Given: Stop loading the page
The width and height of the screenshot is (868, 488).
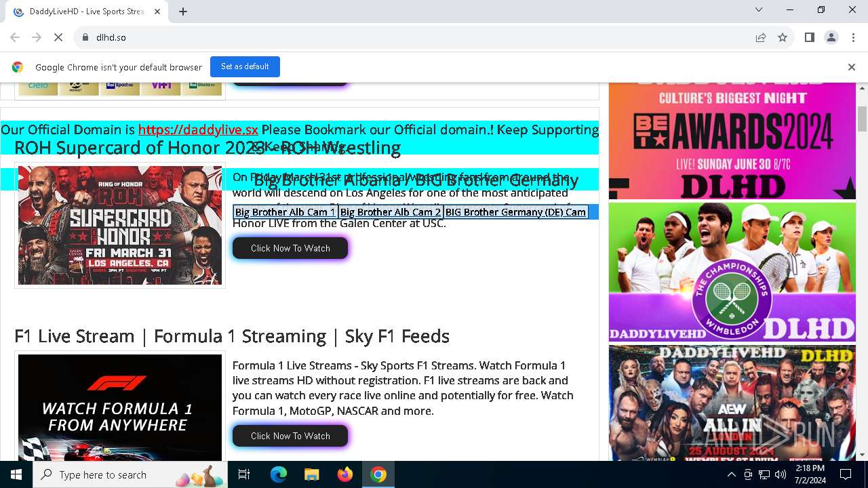Looking at the screenshot, I should coord(58,37).
